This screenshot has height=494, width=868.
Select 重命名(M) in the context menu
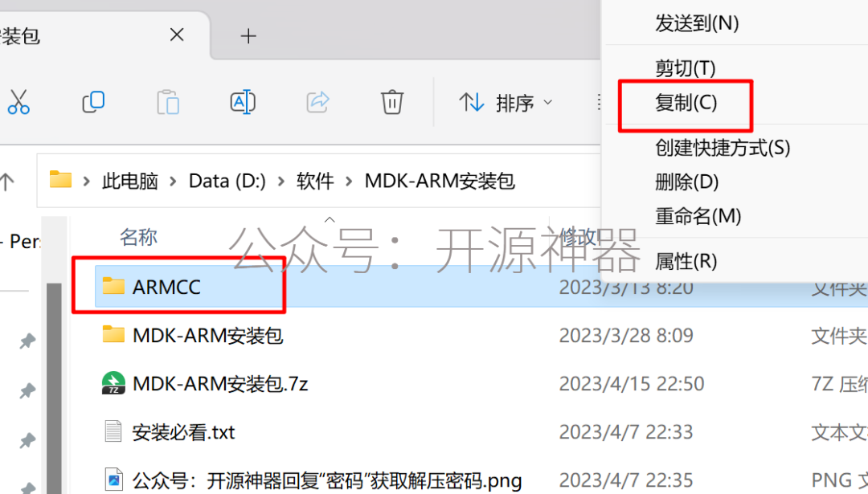pos(698,216)
